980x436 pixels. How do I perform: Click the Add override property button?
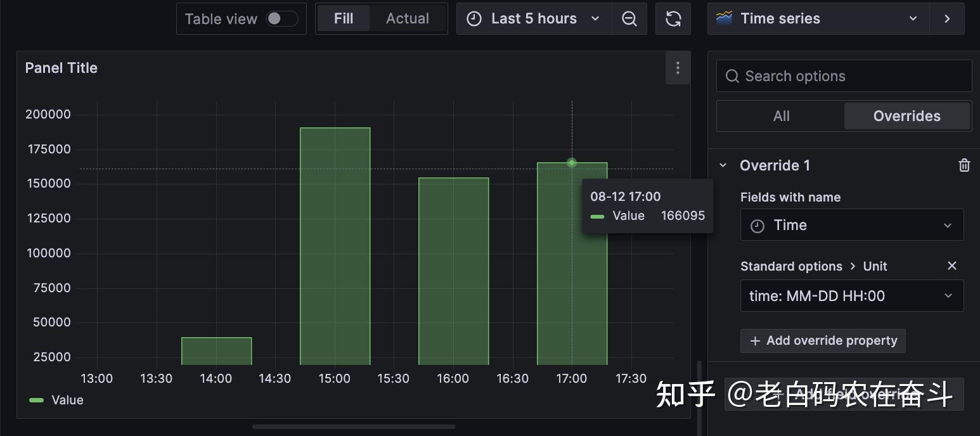pos(822,340)
